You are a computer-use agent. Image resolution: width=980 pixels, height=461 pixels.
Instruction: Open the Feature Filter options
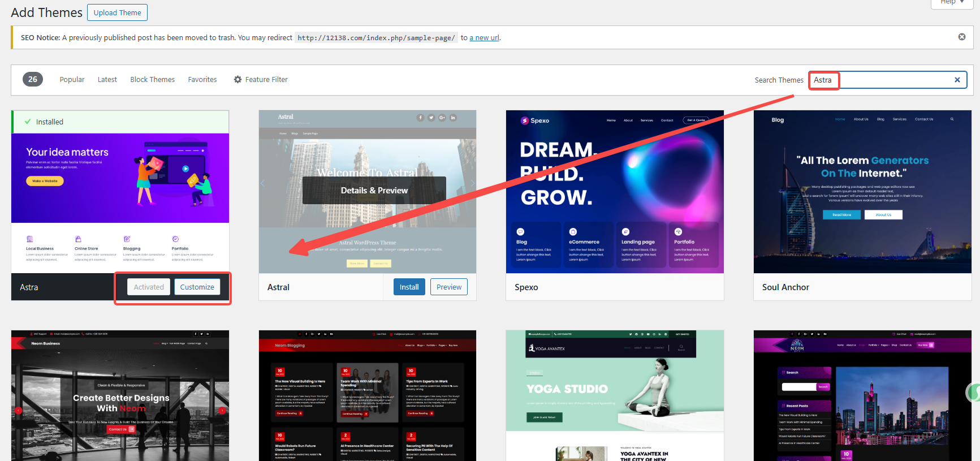261,80
